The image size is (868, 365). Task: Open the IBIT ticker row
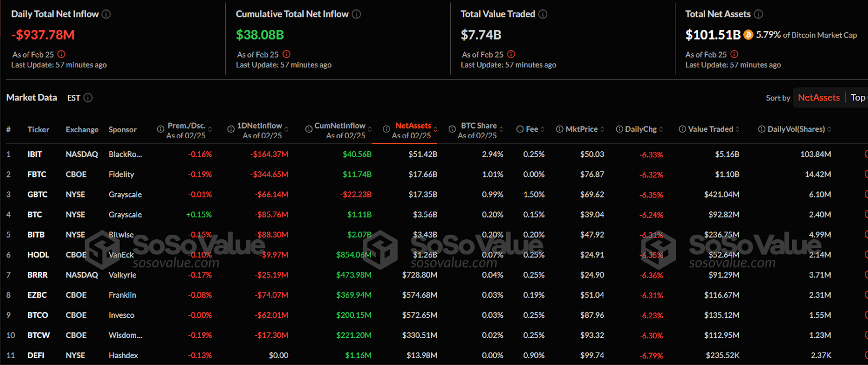35,155
